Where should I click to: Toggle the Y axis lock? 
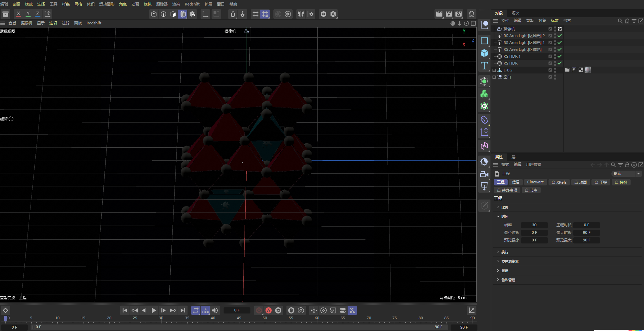[28, 14]
